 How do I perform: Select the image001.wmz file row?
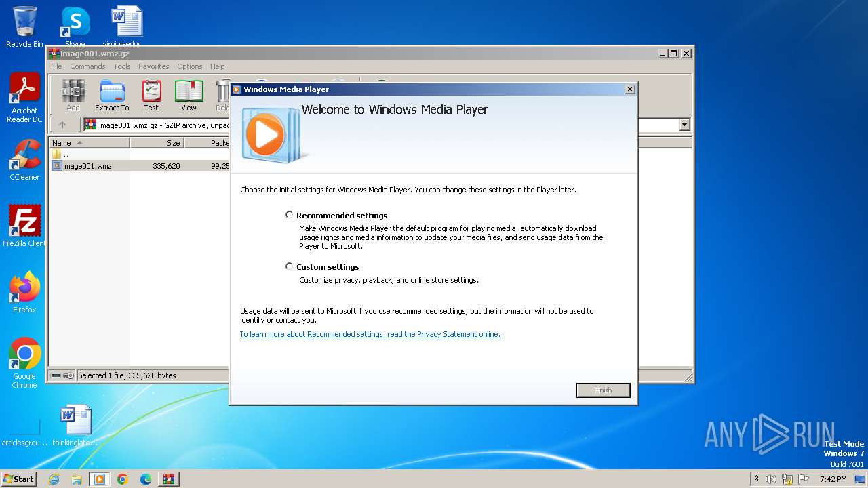click(139, 166)
